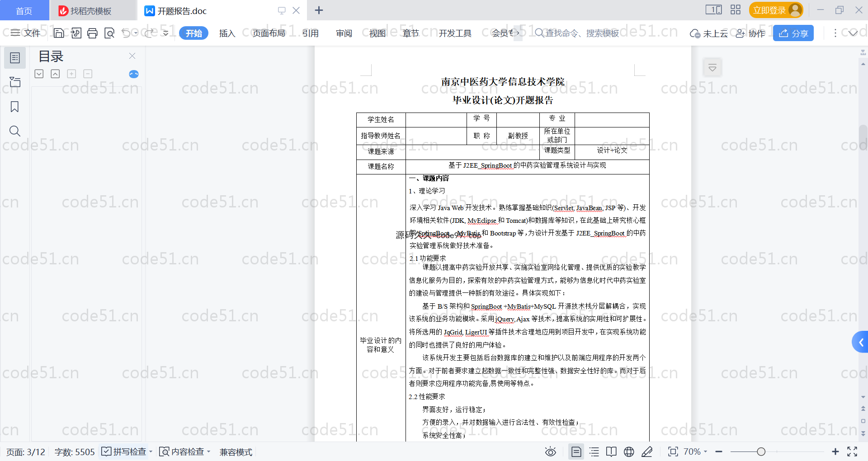Click the grid apps icon in title bar
The width and height of the screenshot is (868, 461).
tap(736, 10)
